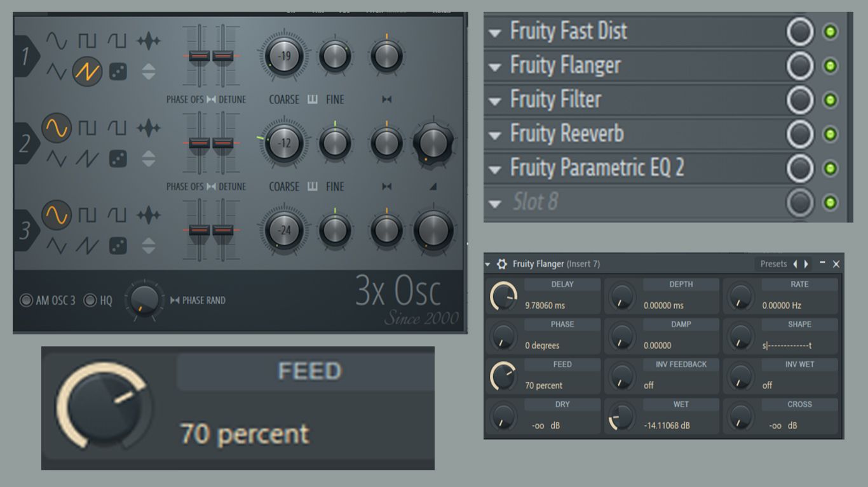Choose the dice noise shape for oscillator 1

(x=118, y=72)
